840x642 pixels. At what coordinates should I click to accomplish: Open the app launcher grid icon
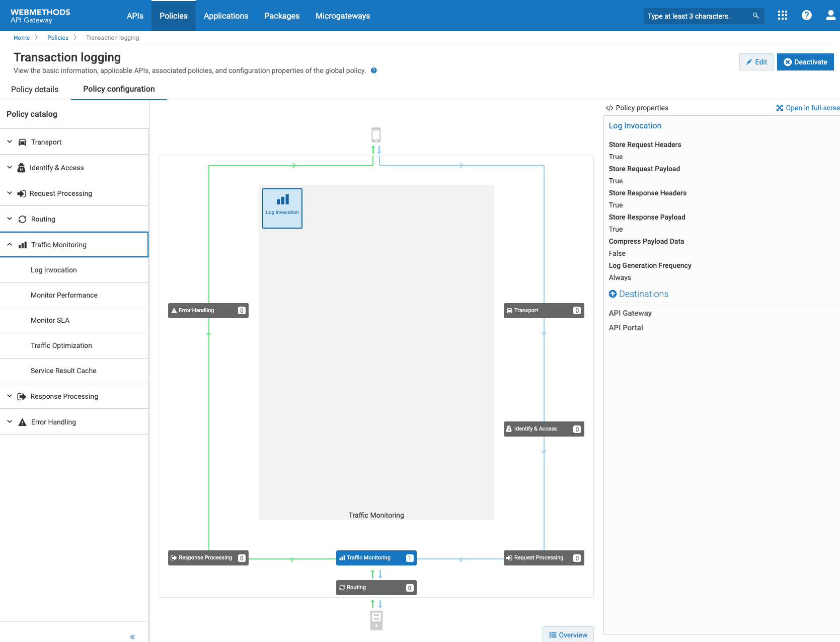tap(782, 16)
